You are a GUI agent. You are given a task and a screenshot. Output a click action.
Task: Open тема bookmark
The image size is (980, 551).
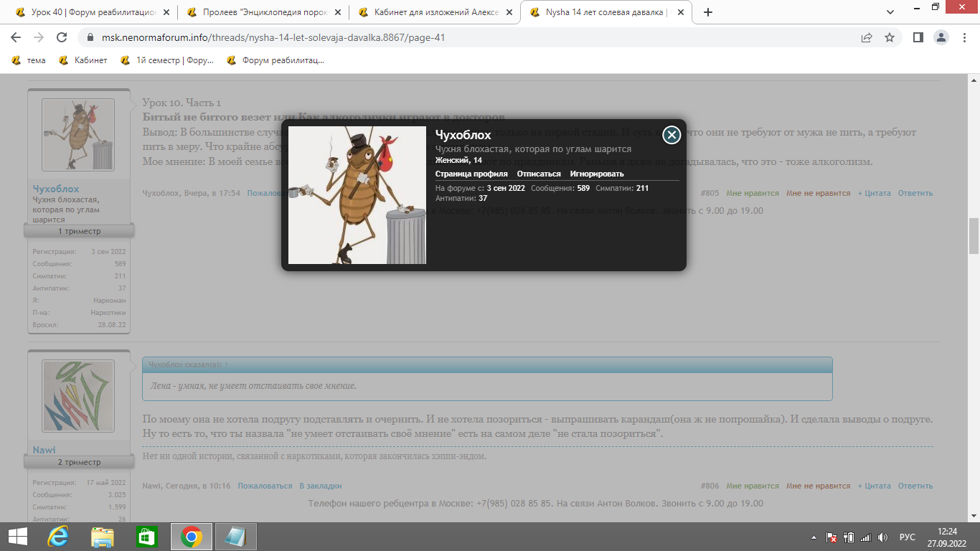pyautogui.click(x=29, y=60)
